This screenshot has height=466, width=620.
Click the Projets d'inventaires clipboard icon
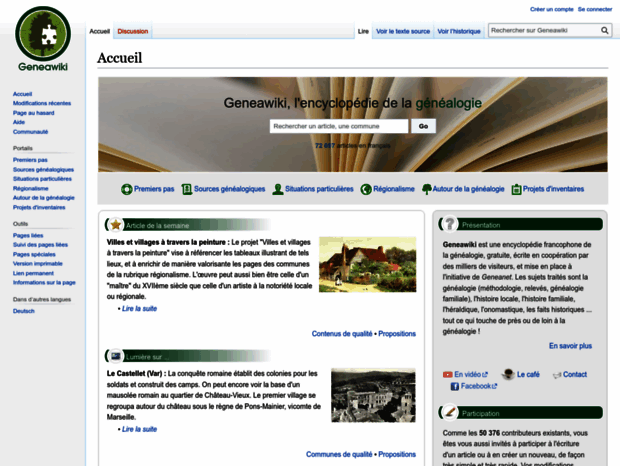pos(515,189)
